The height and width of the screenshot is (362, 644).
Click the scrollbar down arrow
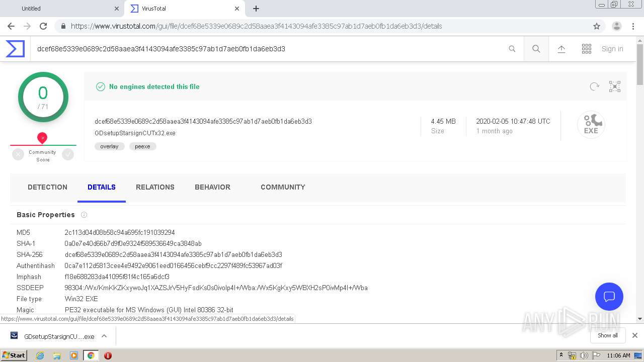coord(640,319)
